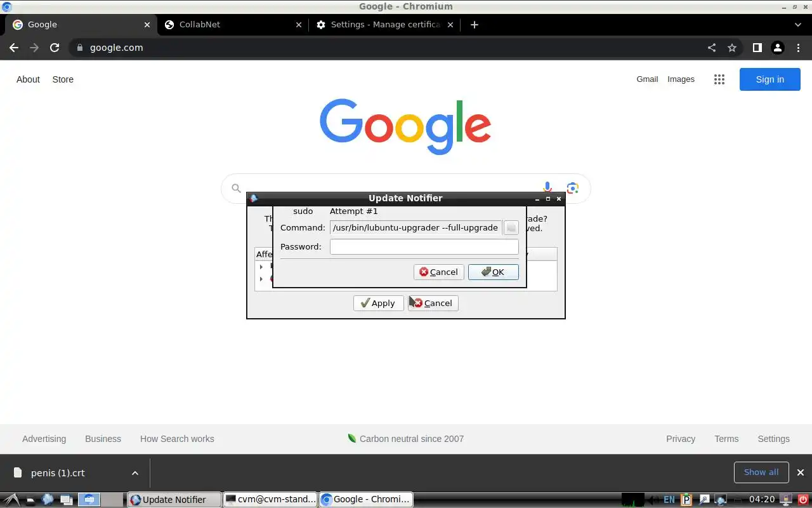Start voice search with the microphone
Image resolution: width=812 pixels, height=508 pixels.
tap(547, 188)
